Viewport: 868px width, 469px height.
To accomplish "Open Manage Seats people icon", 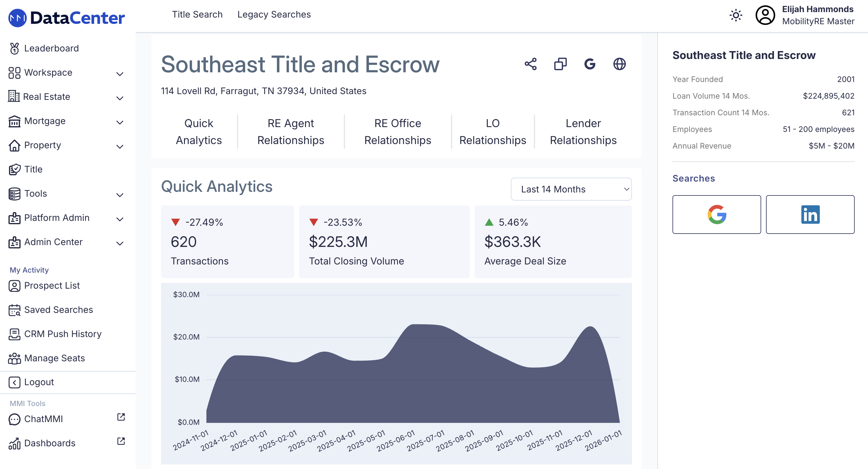I will click(x=15, y=358).
